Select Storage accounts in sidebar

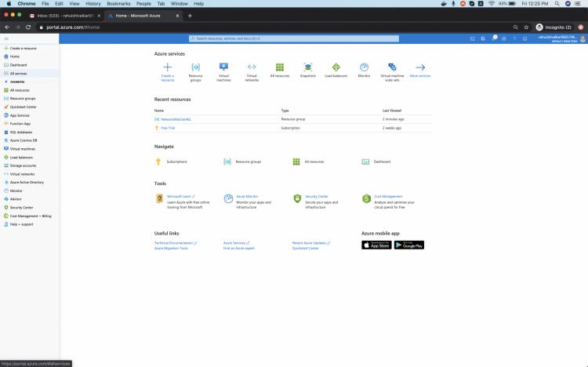(x=23, y=165)
